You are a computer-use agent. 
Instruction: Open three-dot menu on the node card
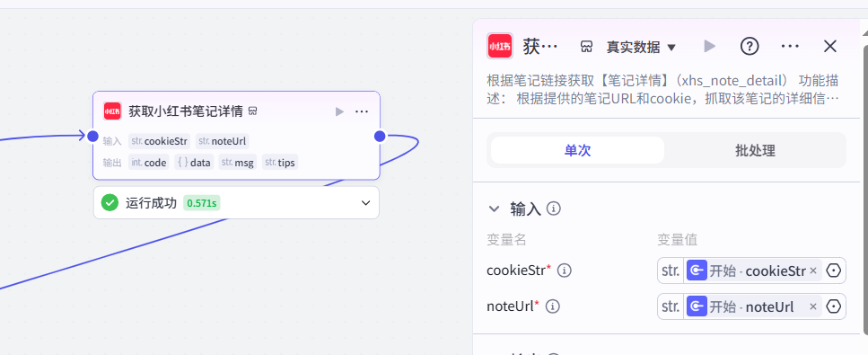pos(362,112)
